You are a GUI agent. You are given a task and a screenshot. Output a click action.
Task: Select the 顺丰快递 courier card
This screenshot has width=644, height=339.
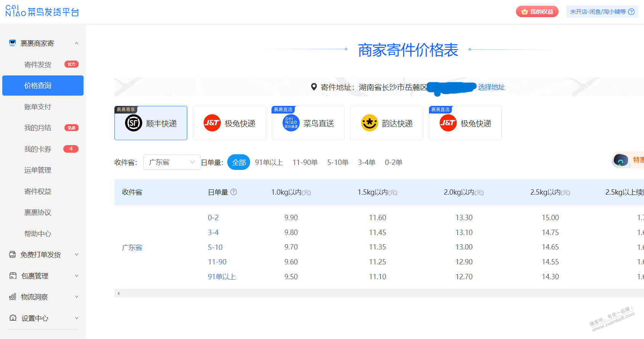(x=151, y=123)
